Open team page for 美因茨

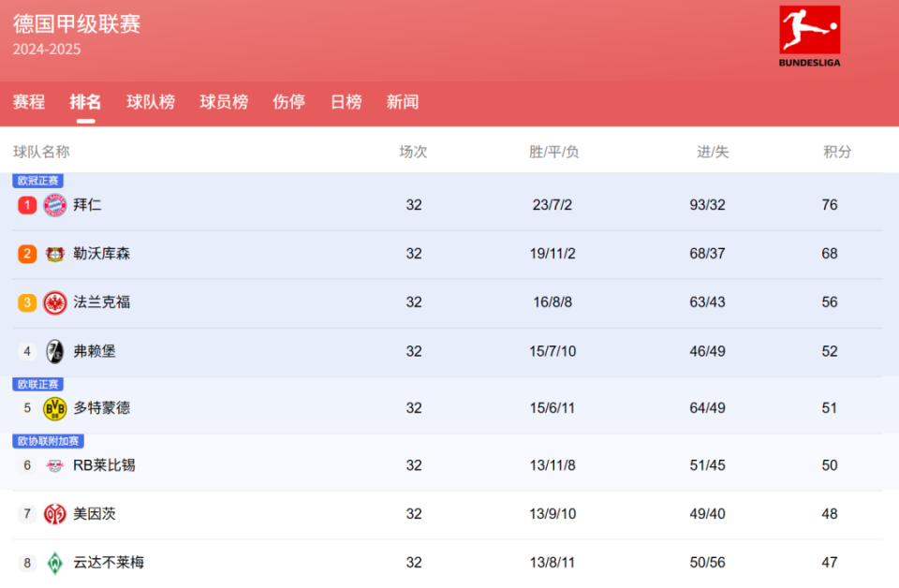point(95,514)
